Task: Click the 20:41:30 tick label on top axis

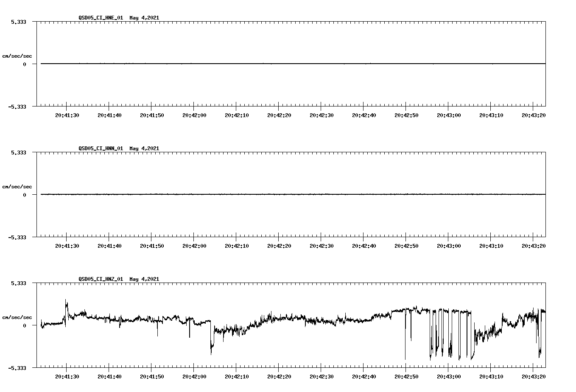Action: [68, 114]
